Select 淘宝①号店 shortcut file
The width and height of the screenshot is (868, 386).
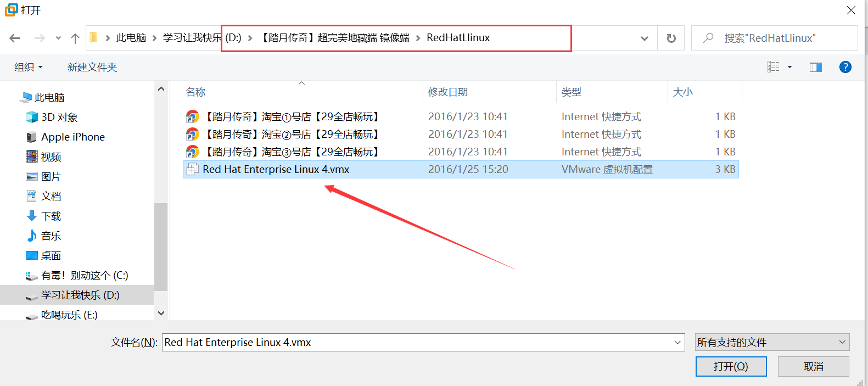click(461, 116)
